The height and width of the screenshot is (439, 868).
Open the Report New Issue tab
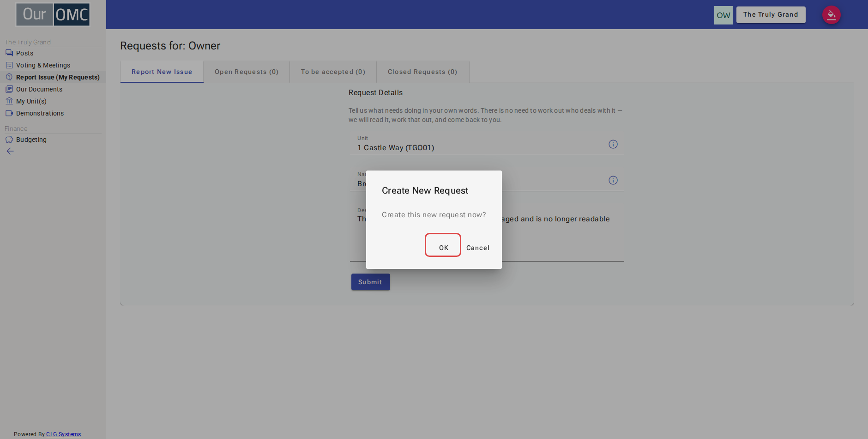[x=162, y=72]
